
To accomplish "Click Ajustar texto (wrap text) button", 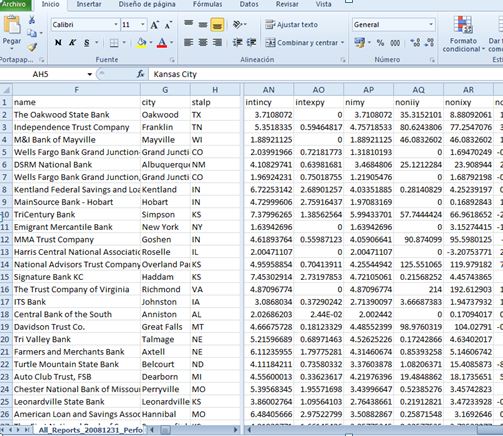I will [291, 25].
